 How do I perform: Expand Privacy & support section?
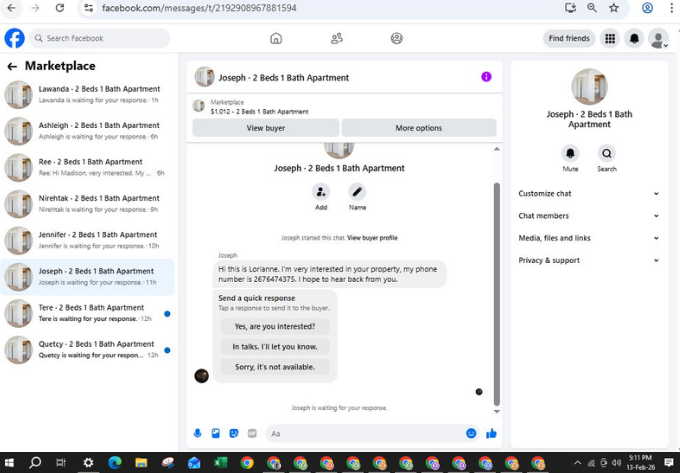click(x=589, y=261)
